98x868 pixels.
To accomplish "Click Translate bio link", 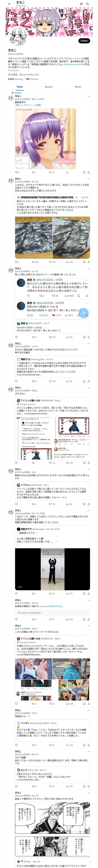I will coord(14,70).
